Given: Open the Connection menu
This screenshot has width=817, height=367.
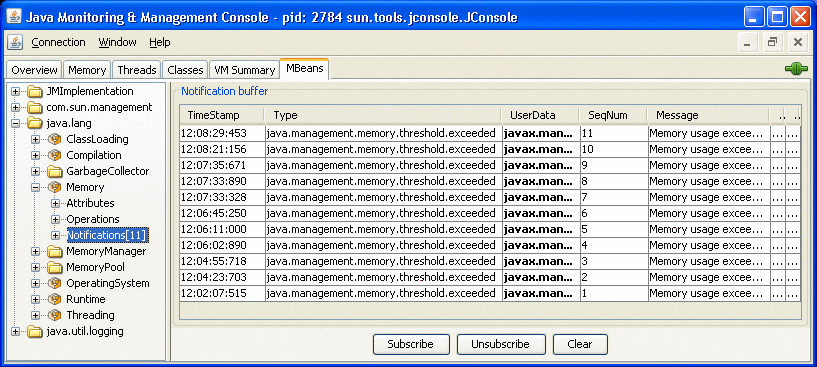Looking at the screenshot, I should [58, 43].
